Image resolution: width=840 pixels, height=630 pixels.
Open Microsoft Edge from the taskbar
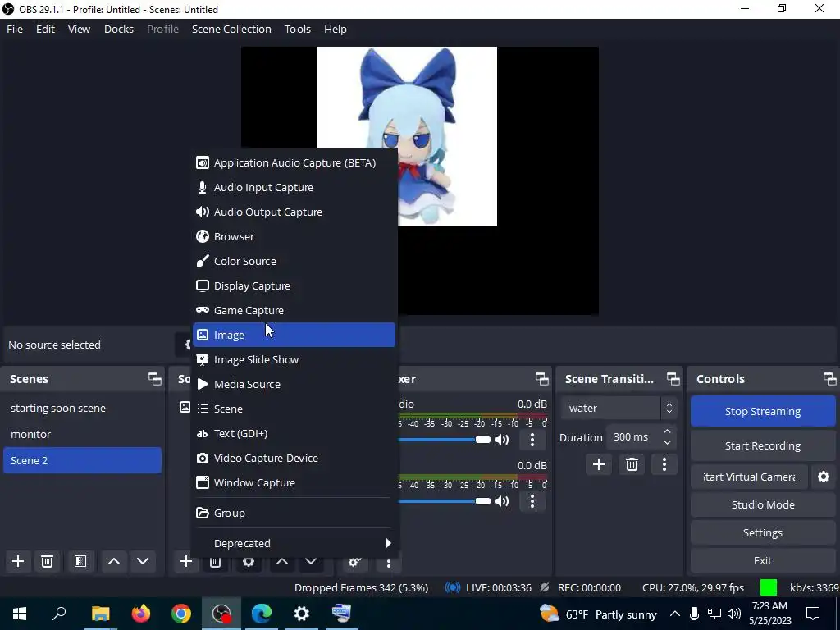pos(262,613)
